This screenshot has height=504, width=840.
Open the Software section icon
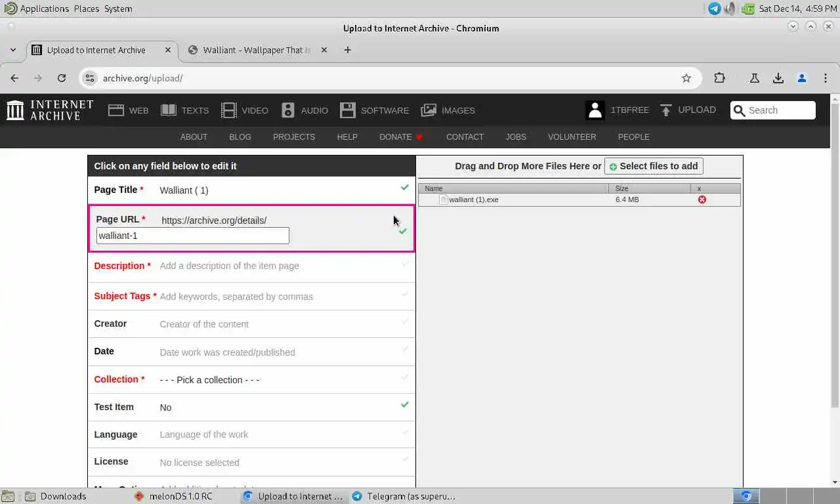348,110
